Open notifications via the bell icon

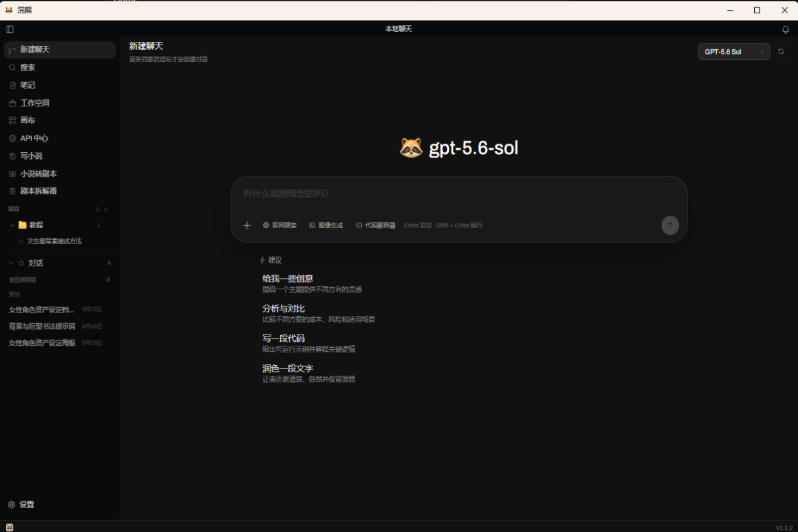tap(785, 29)
